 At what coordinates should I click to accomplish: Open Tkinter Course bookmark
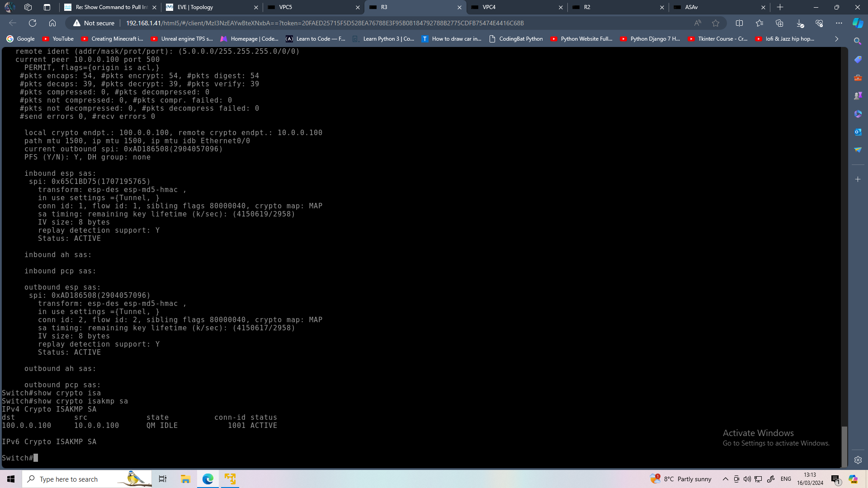(x=717, y=39)
